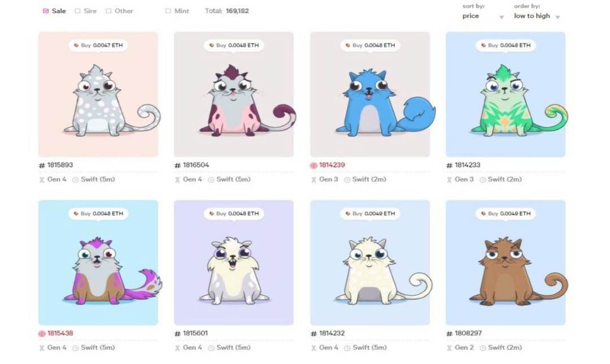This screenshot has width=610, height=364.
Task: Click the price tag icon on the 0.0047 ETH buy badge
Action: [x=76, y=46]
